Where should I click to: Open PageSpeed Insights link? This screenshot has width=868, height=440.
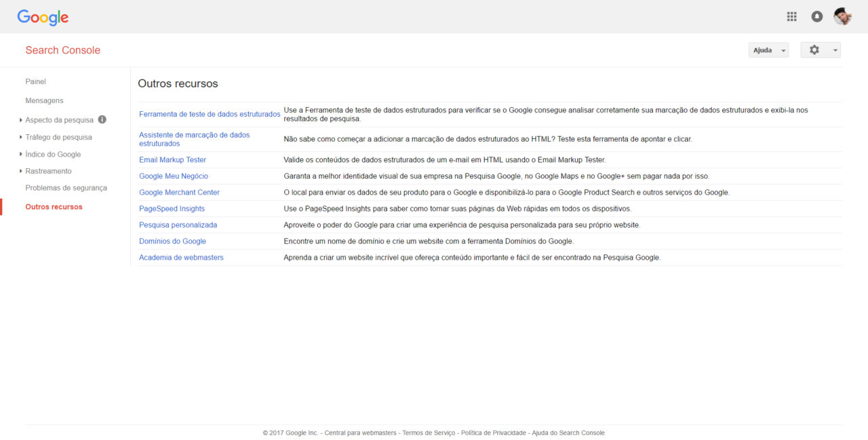pyautogui.click(x=172, y=209)
